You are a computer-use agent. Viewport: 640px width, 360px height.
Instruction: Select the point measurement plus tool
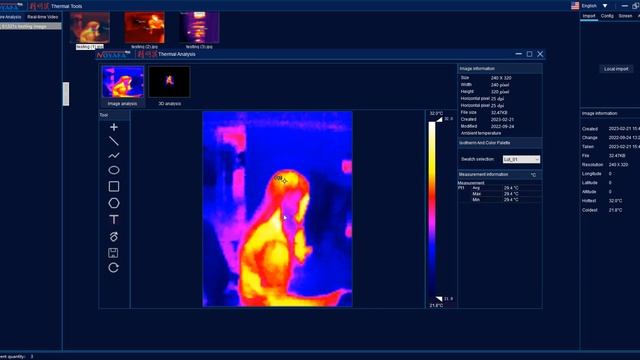click(113, 127)
